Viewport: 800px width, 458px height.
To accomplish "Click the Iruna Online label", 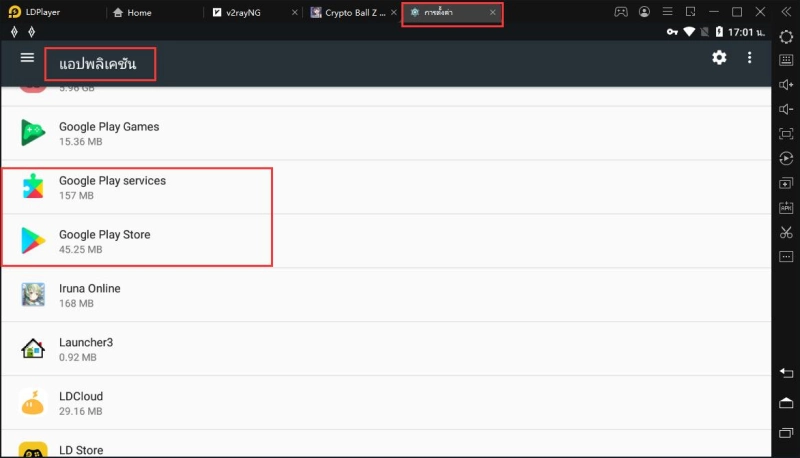I will click(90, 289).
